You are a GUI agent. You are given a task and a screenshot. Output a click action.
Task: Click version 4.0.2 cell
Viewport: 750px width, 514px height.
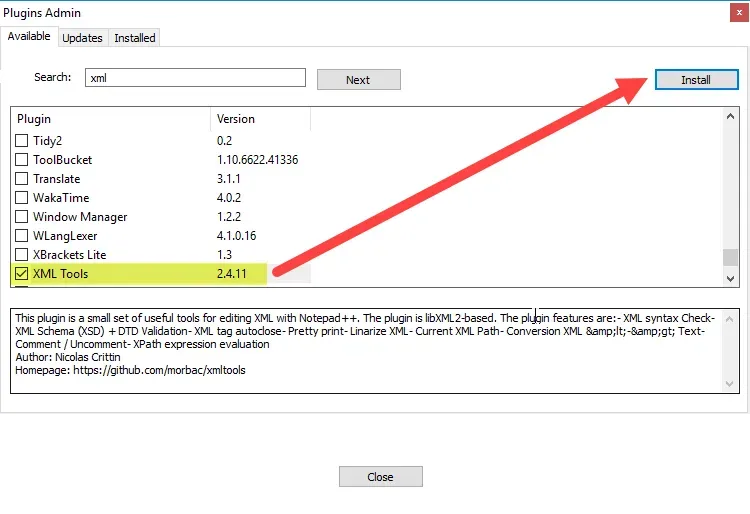[x=229, y=197]
